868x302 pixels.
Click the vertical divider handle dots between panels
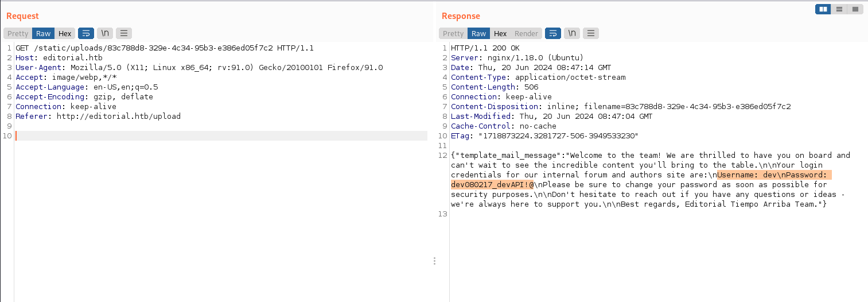click(434, 261)
